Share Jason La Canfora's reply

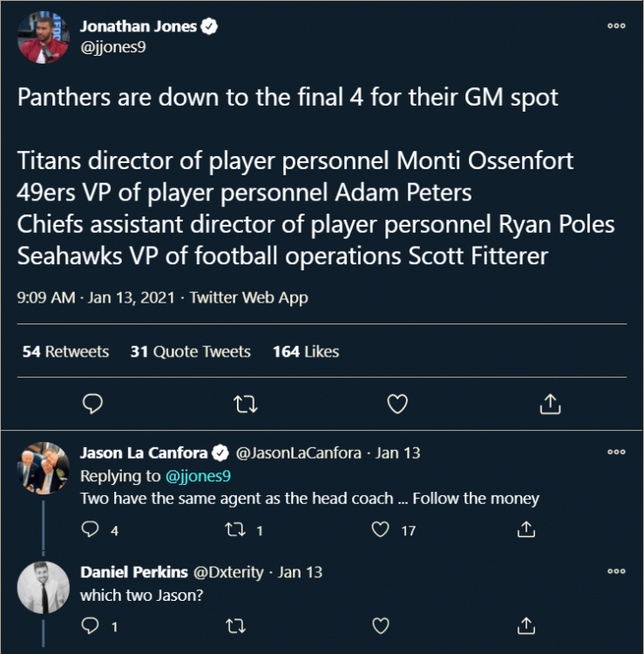(526, 529)
